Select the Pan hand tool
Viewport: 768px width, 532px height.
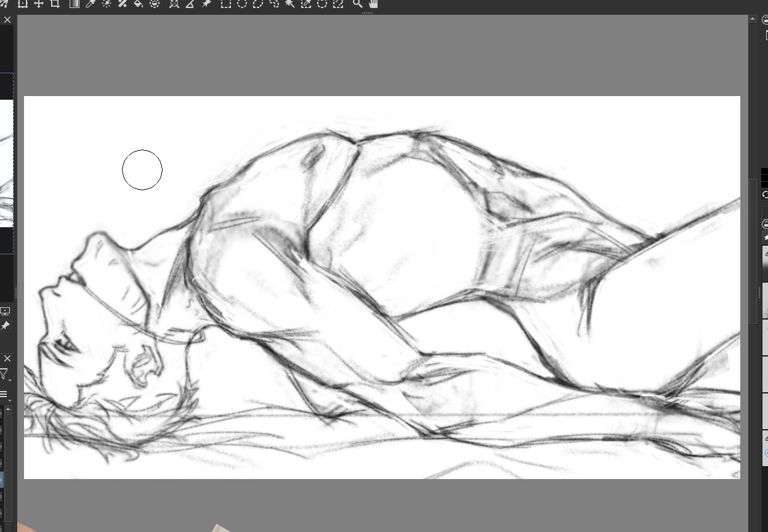[x=373, y=4]
